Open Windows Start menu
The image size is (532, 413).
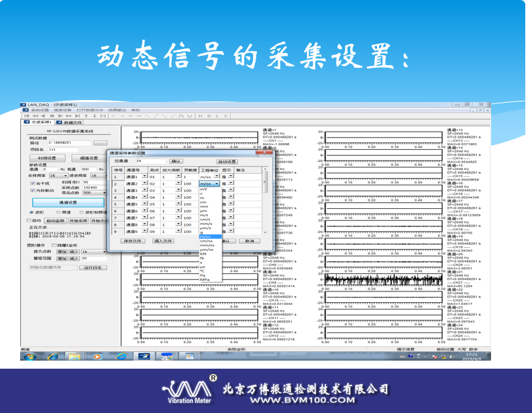(30, 356)
